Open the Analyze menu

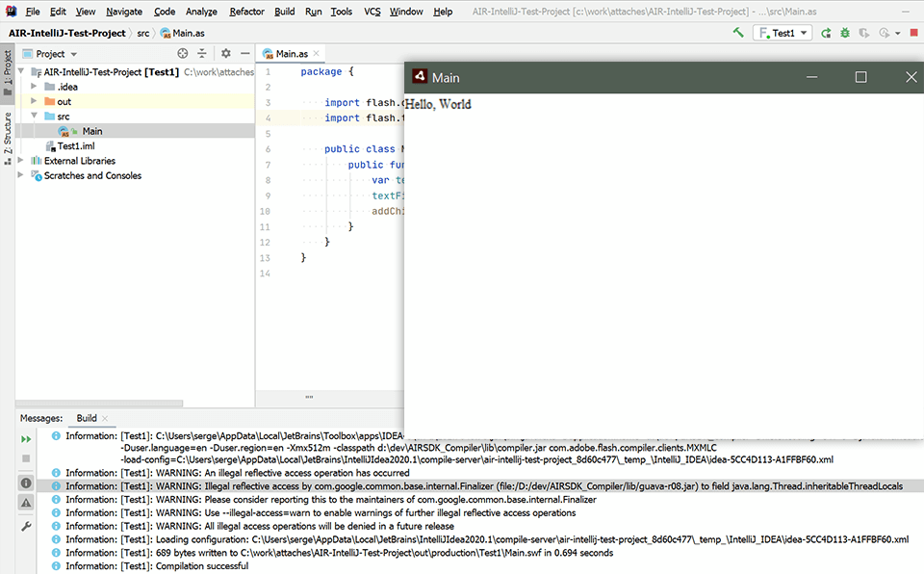coord(201,12)
